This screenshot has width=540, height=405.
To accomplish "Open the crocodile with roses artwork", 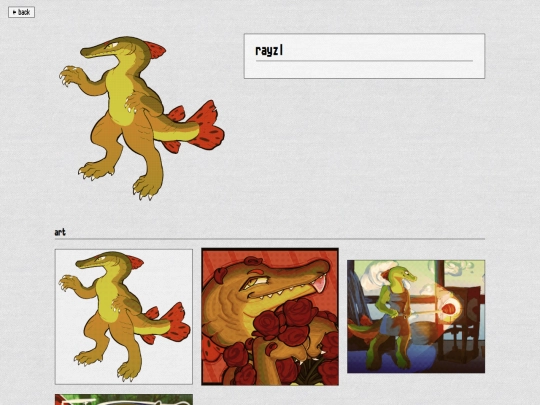I will [x=270, y=316].
